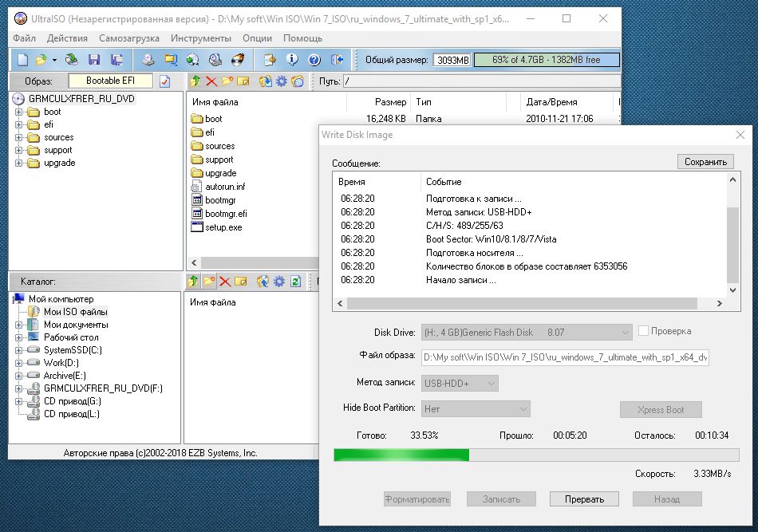Screen dimensions: 758x532
Task: Click the Exit door icon in toolbar
Action: (x=337, y=60)
